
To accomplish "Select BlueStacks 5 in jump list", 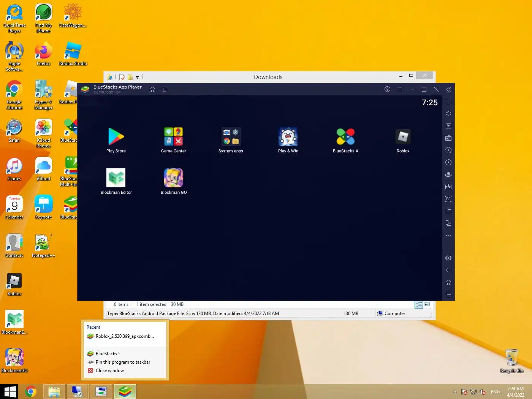I will [125, 354].
